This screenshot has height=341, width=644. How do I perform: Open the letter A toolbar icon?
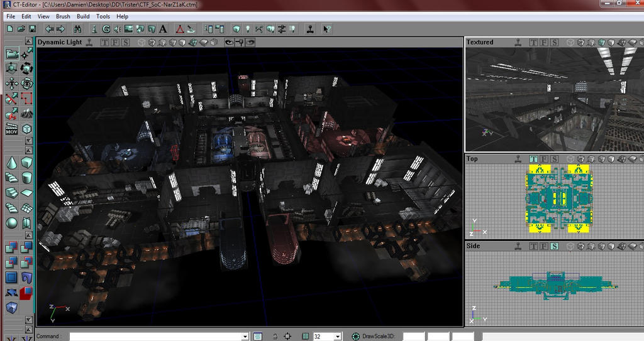click(163, 29)
